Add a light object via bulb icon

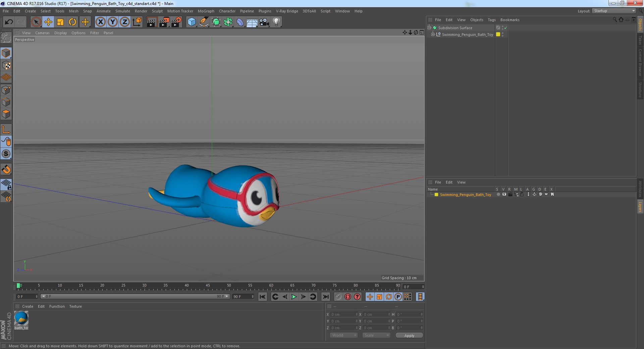pyautogui.click(x=276, y=22)
